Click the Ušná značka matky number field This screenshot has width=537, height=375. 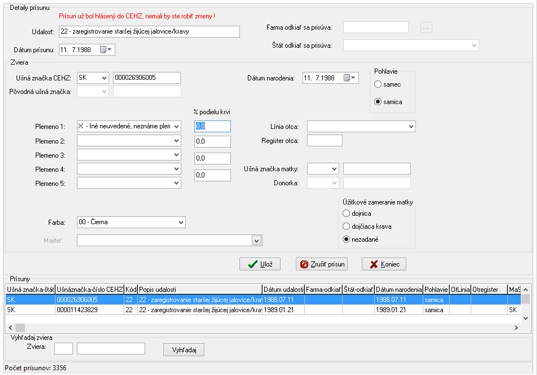point(377,168)
